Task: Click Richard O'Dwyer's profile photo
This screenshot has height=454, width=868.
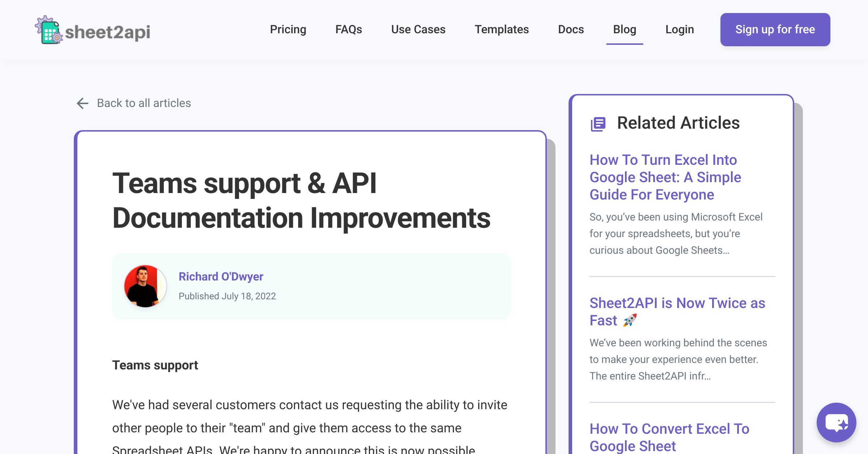Action: point(146,286)
